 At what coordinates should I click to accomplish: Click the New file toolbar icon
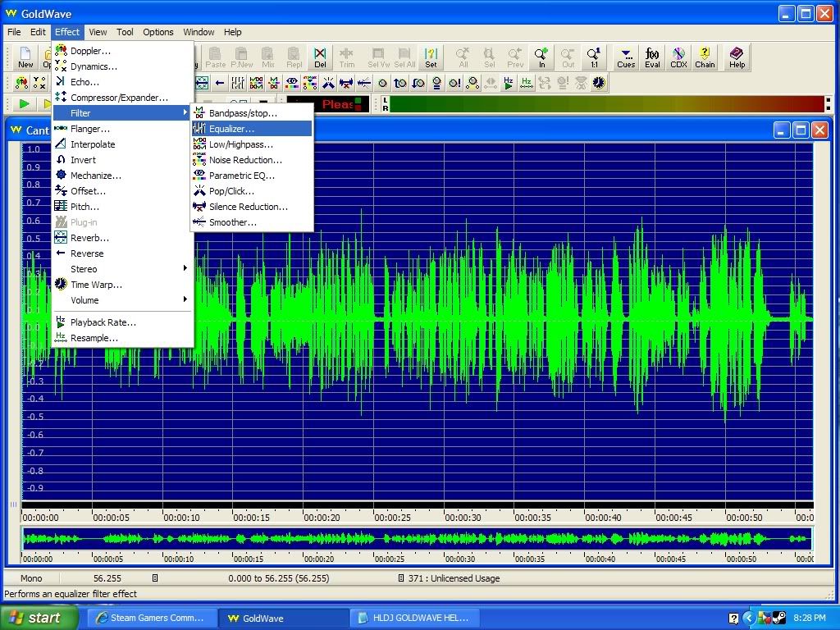pos(25,57)
